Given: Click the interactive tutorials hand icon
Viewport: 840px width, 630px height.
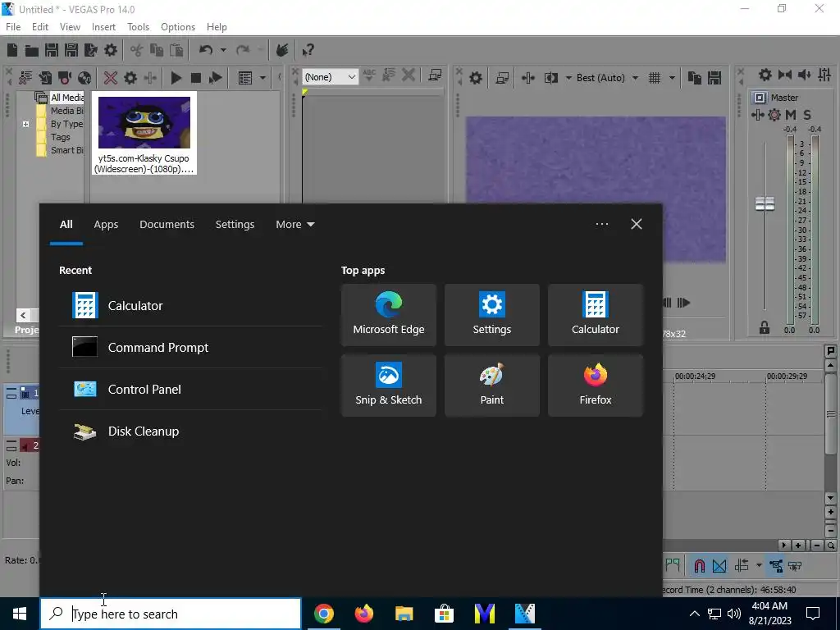Looking at the screenshot, I should tap(282, 50).
